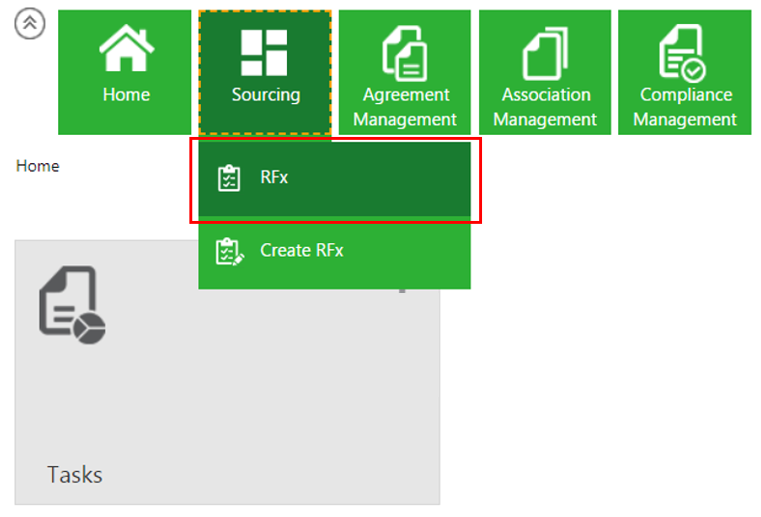This screenshot has height=517, width=761.
Task: Open the Tasks tile via its label
Action: pyautogui.click(x=75, y=473)
